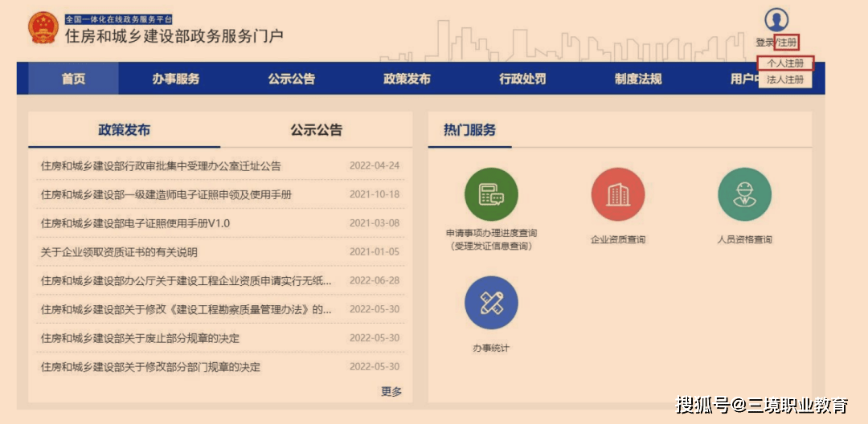Select the 政策发布 panel tab

tap(124, 130)
